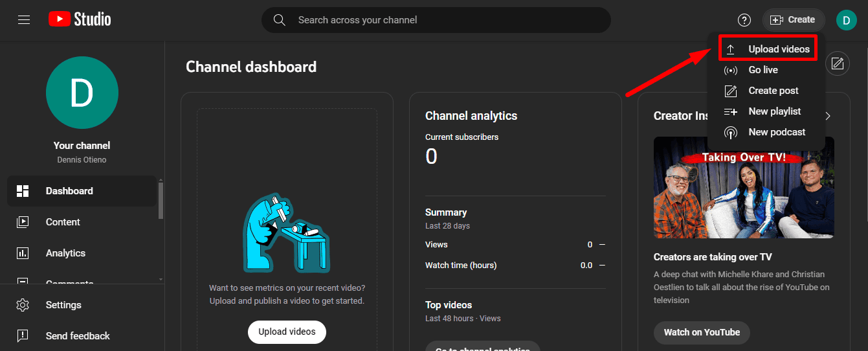Open the hamburger navigation menu

[x=24, y=20]
